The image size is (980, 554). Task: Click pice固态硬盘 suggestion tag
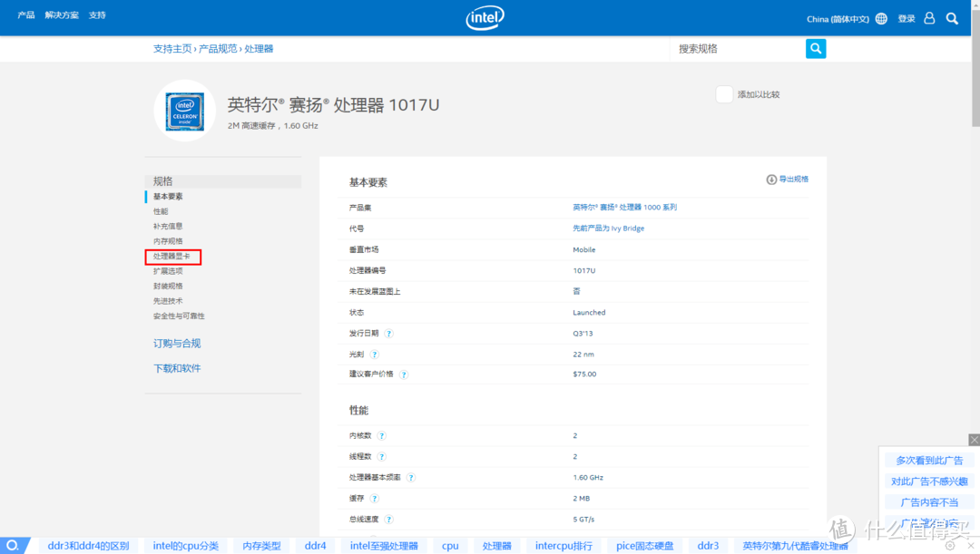point(645,546)
